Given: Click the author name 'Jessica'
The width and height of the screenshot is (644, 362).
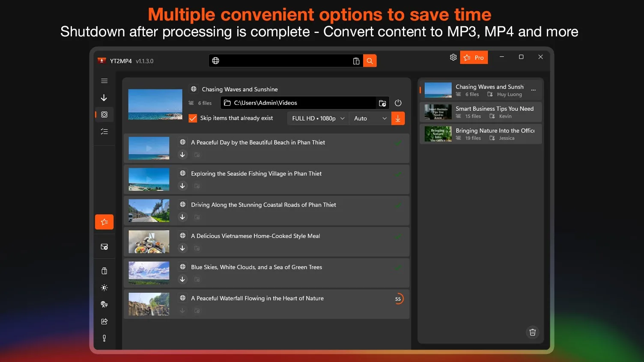Looking at the screenshot, I should pyautogui.click(x=507, y=138).
